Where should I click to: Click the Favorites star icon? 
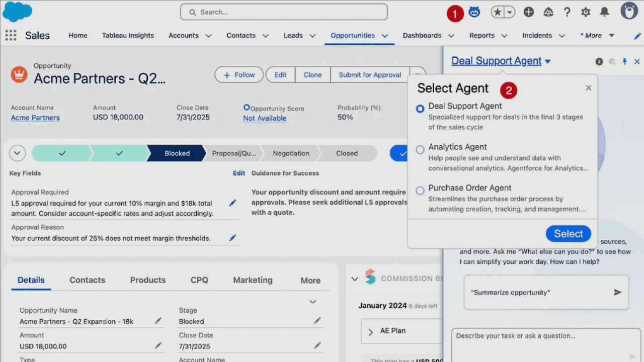pos(497,13)
